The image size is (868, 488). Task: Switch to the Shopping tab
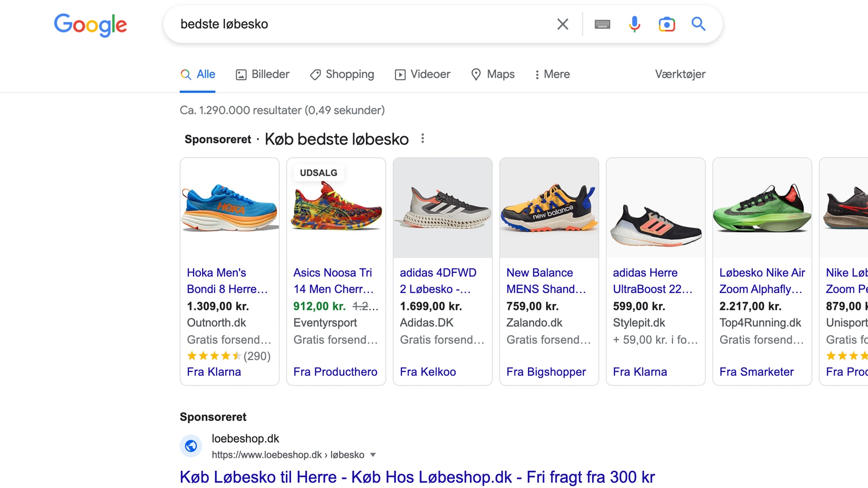tap(342, 74)
